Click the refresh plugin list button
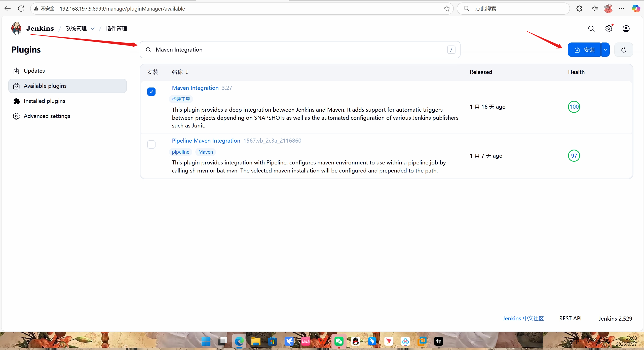 click(x=624, y=50)
